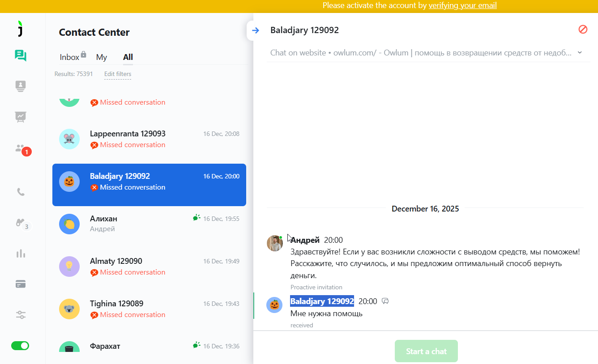Open the chats section icon in sidebar
Image resolution: width=598 pixels, height=364 pixels.
click(x=21, y=55)
